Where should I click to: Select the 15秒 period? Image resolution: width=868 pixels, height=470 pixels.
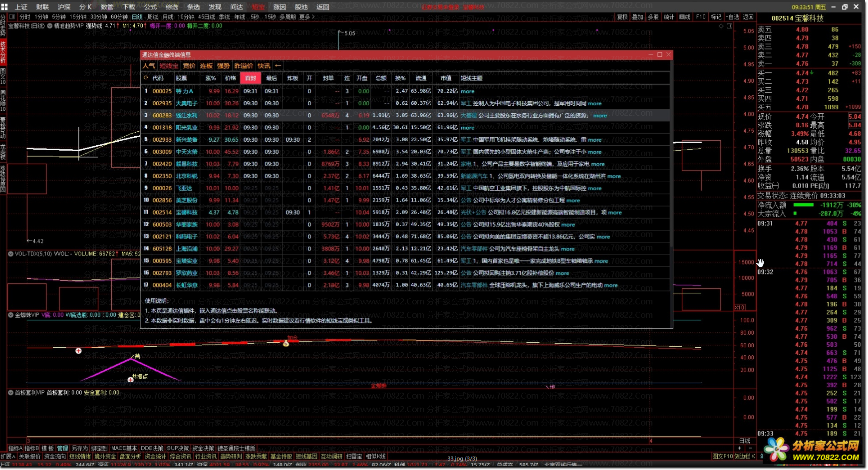(270, 17)
